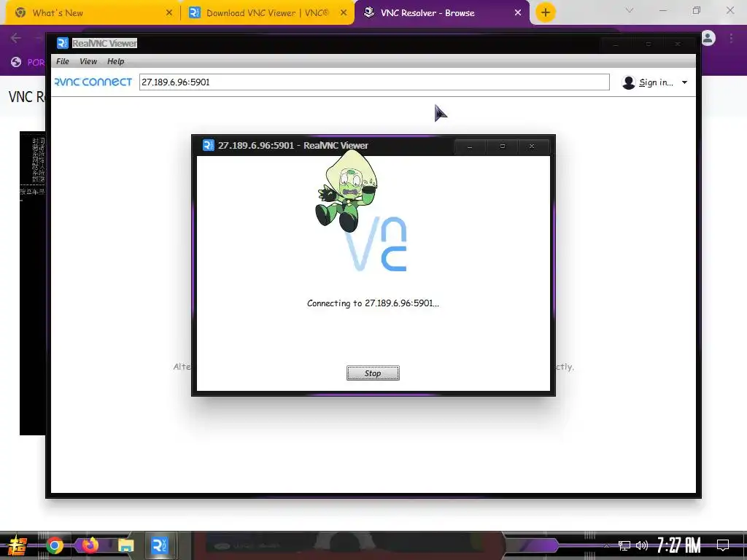Open network status in system tray
Image resolution: width=747 pixels, height=560 pixels.
click(624, 545)
